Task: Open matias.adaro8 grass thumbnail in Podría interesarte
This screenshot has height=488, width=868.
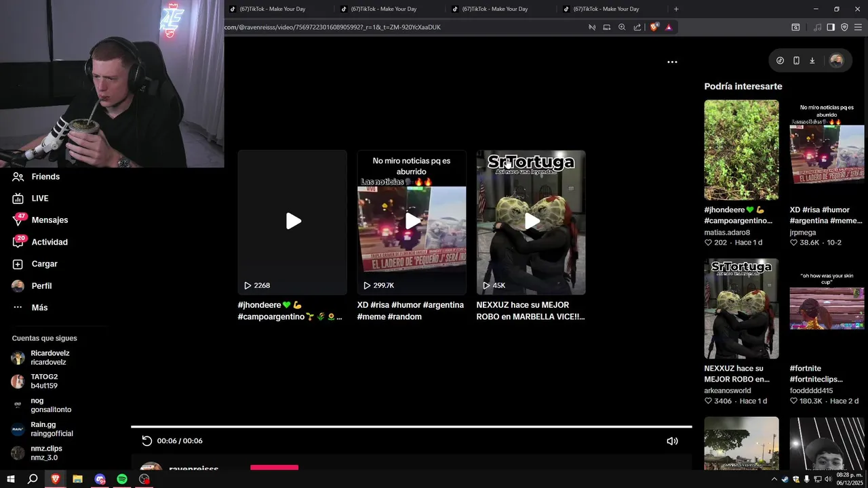Action: click(x=741, y=150)
